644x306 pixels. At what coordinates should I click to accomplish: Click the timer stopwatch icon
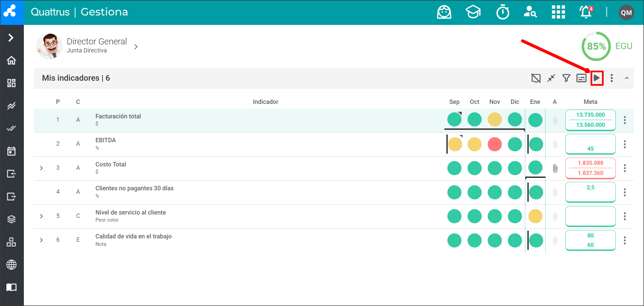pyautogui.click(x=502, y=12)
